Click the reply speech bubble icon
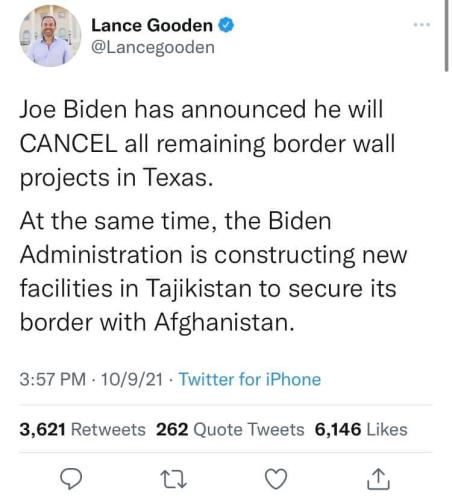452x500 pixels. [x=71, y=479]
